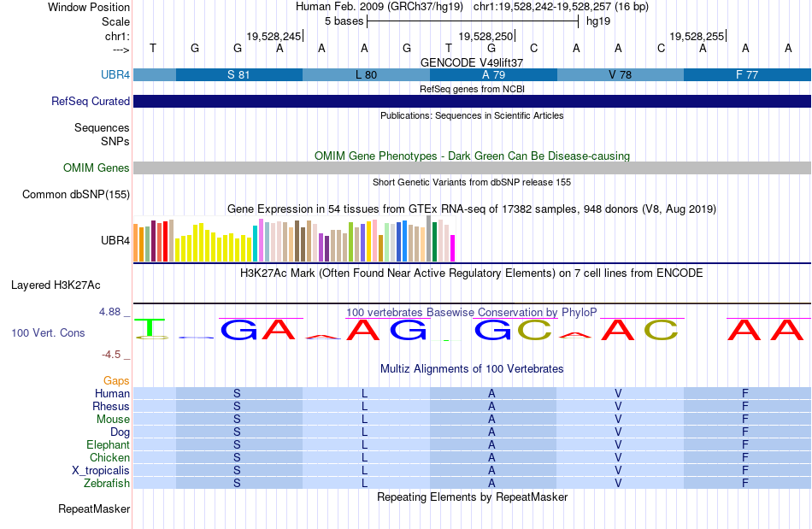This screenshot has width=812, height=529.
Task: Click the Gaps label in Multiz track
Action: point(116,380)
